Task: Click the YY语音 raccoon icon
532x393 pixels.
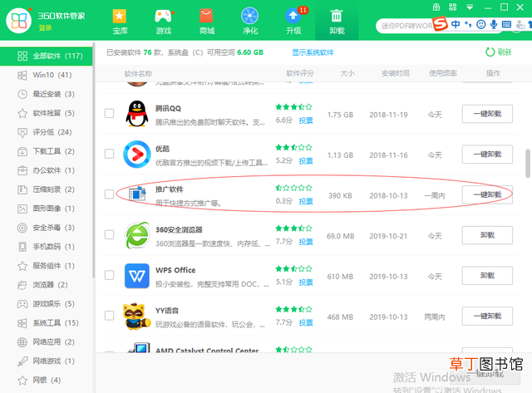Action: pos(136,316)
